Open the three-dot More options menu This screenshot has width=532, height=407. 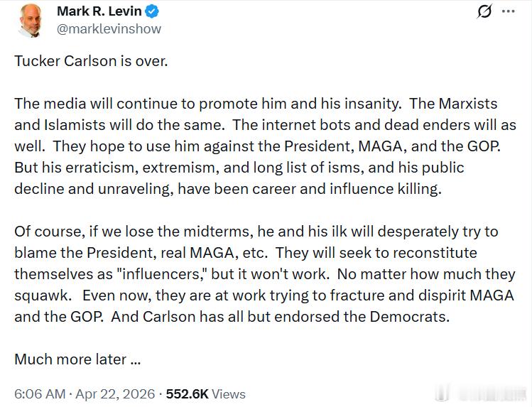(x=509, y=12)
